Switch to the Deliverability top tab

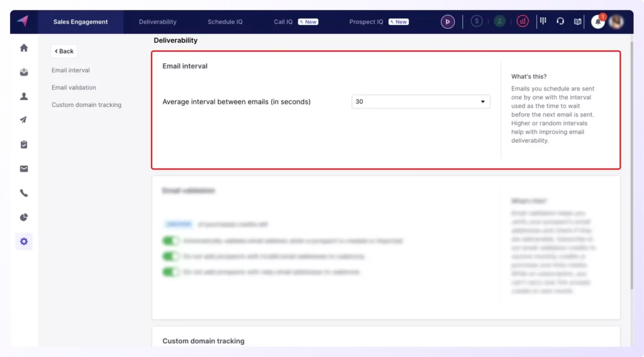[158, 22]
